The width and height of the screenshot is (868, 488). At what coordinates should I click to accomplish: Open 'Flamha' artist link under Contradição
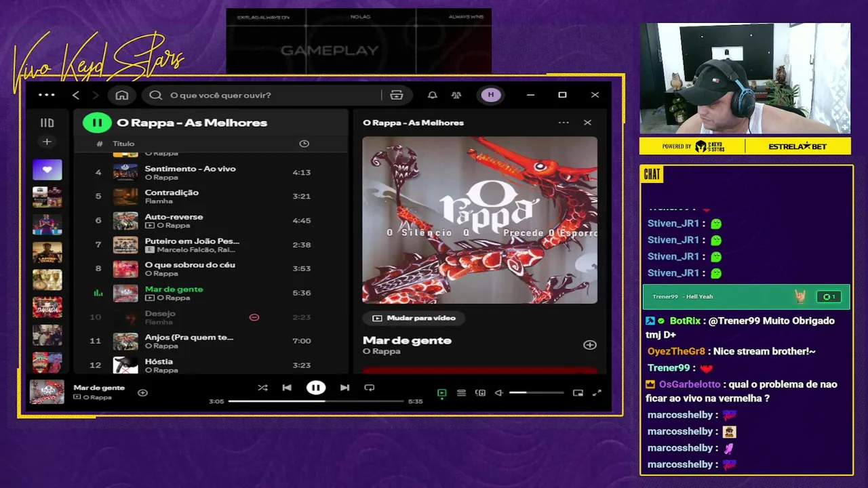158,201
